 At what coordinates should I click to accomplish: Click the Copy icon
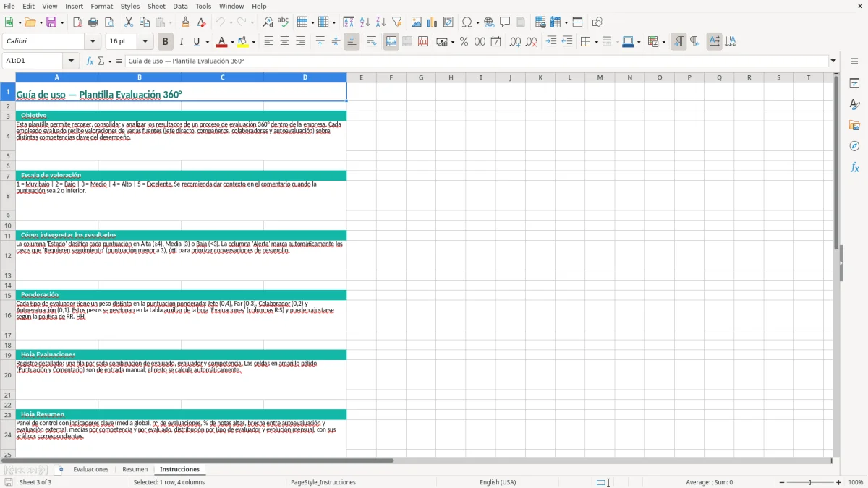(145, 22)
